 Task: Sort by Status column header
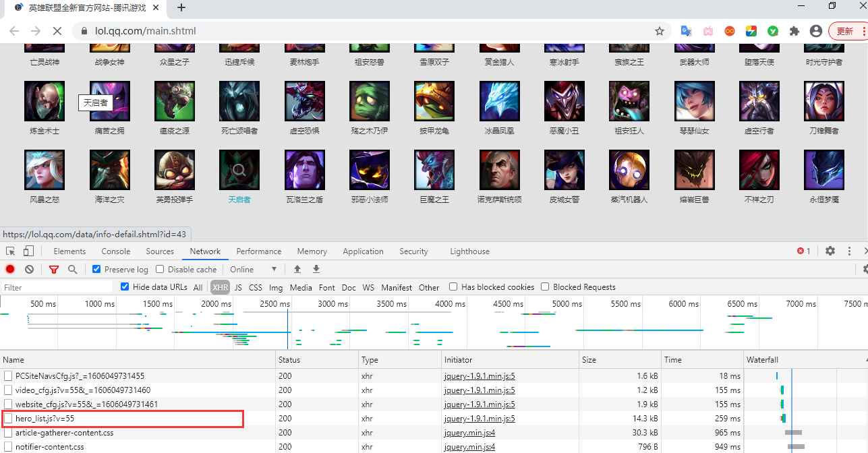[318, 360]
